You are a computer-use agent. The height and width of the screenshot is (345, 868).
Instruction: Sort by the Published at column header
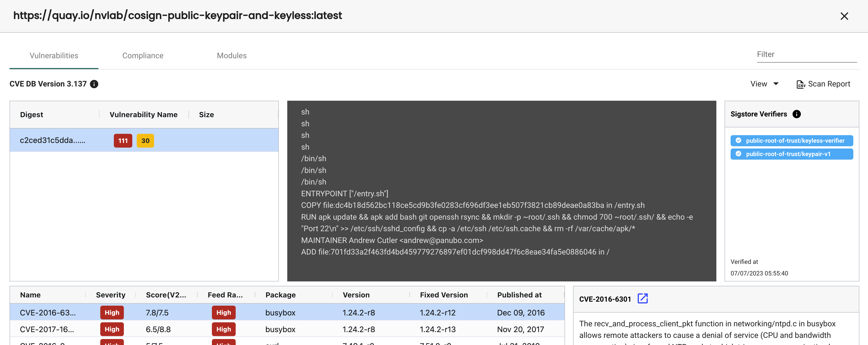point(519,295)
